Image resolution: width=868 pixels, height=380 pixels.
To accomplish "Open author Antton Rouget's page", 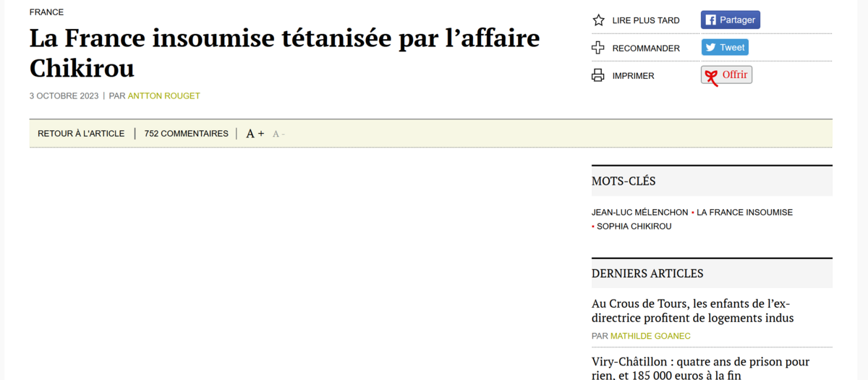I will tap(163, 96).
